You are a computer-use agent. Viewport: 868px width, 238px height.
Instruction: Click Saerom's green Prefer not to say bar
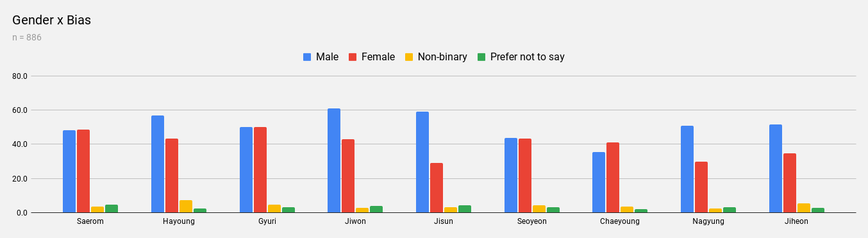112,208
